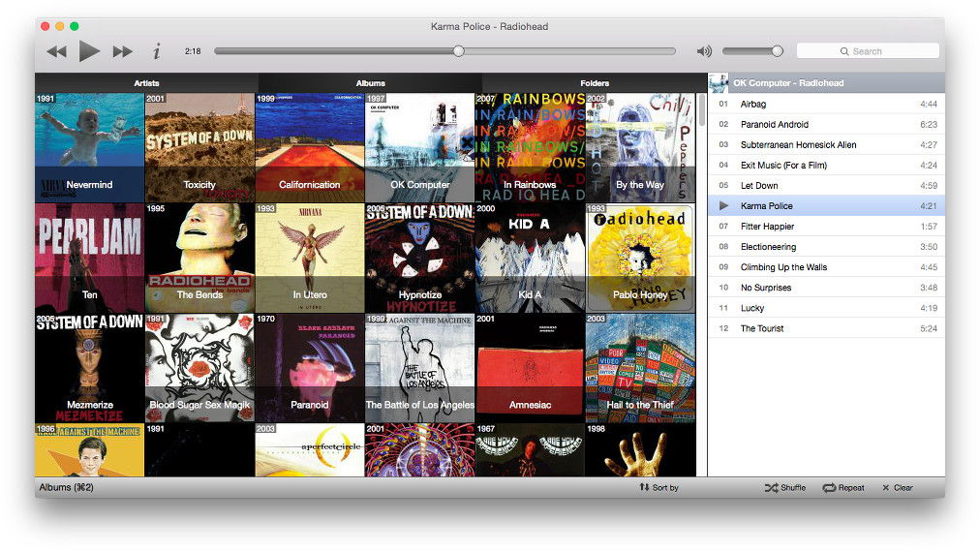Click the volume slider knob
The image size is (980, 551).
[x=777, y=51]
